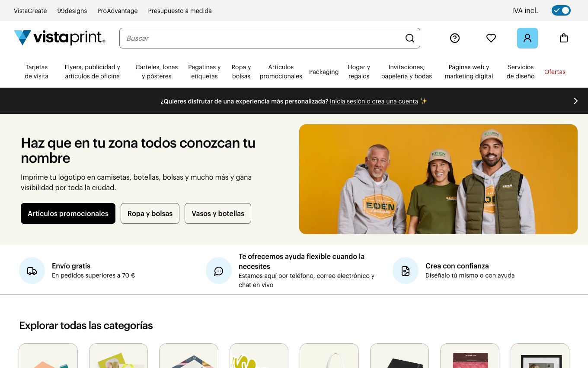588x368 pixels.
Task: Open Packaging menu
Action: point(324,72)
